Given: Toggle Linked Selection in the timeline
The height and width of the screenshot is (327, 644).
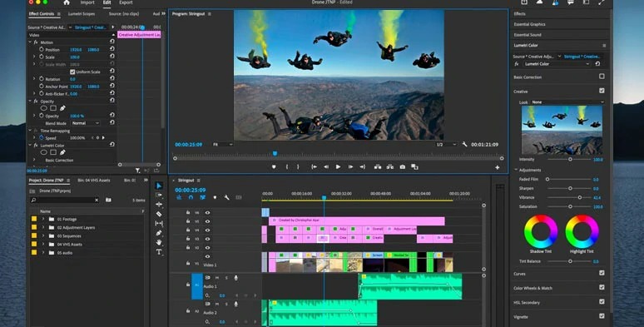Looking at the screenshot, I should tap(202, 197).
